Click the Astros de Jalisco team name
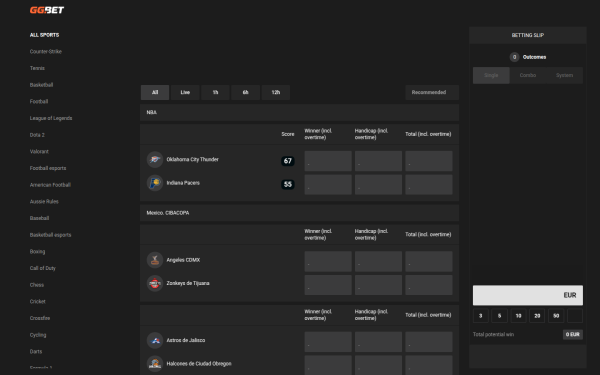 (x=186, y=340)
